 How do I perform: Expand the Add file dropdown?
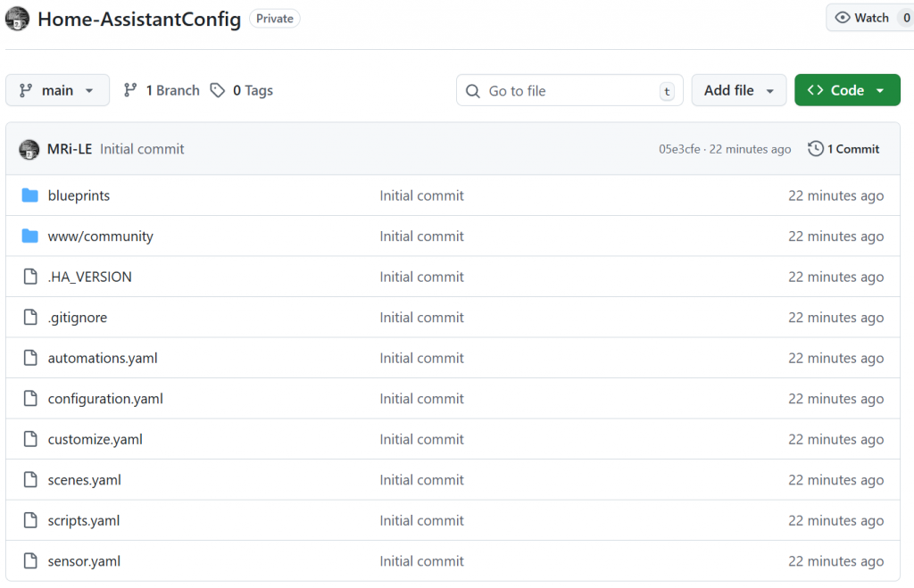pyautogui.click(x=738, y=90)
